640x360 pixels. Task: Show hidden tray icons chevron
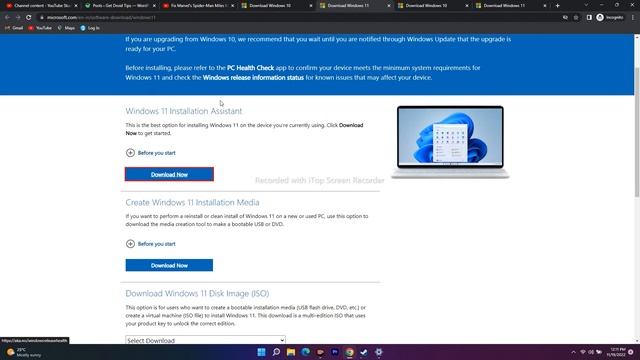pos(573,352)
